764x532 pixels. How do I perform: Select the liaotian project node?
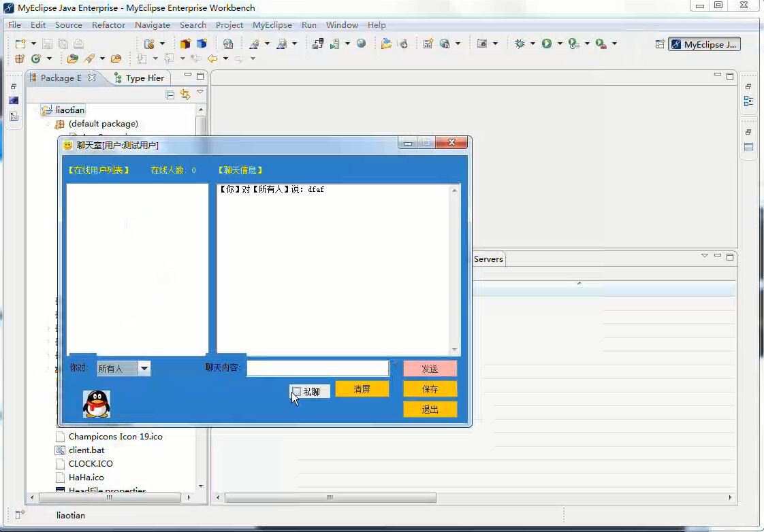69,110
